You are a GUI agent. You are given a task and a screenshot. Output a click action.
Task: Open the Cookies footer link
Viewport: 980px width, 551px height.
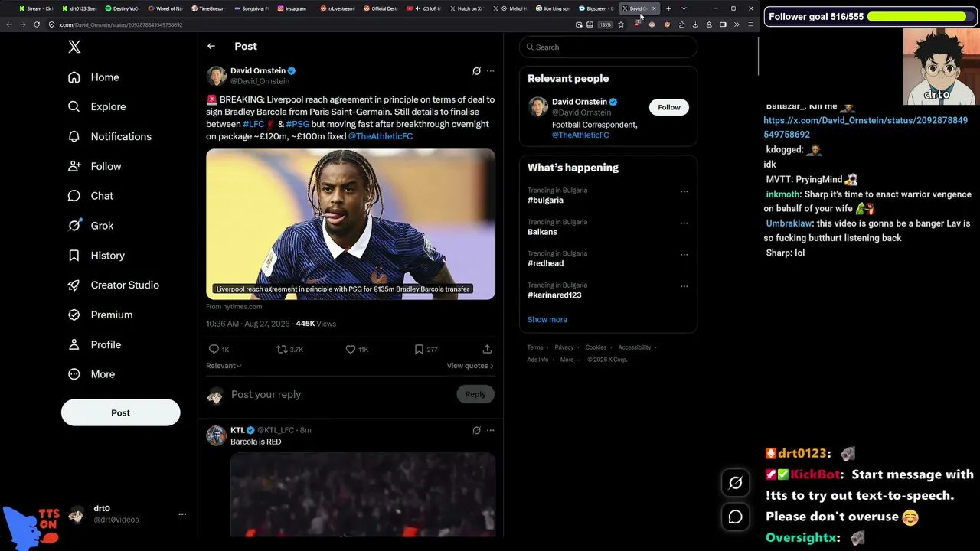tap(596, 347)
